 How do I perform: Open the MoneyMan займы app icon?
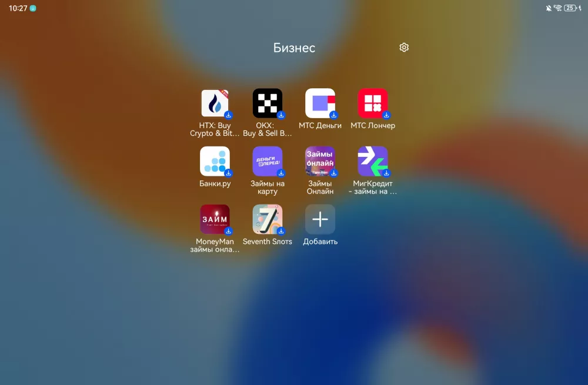tap(215, 219)
